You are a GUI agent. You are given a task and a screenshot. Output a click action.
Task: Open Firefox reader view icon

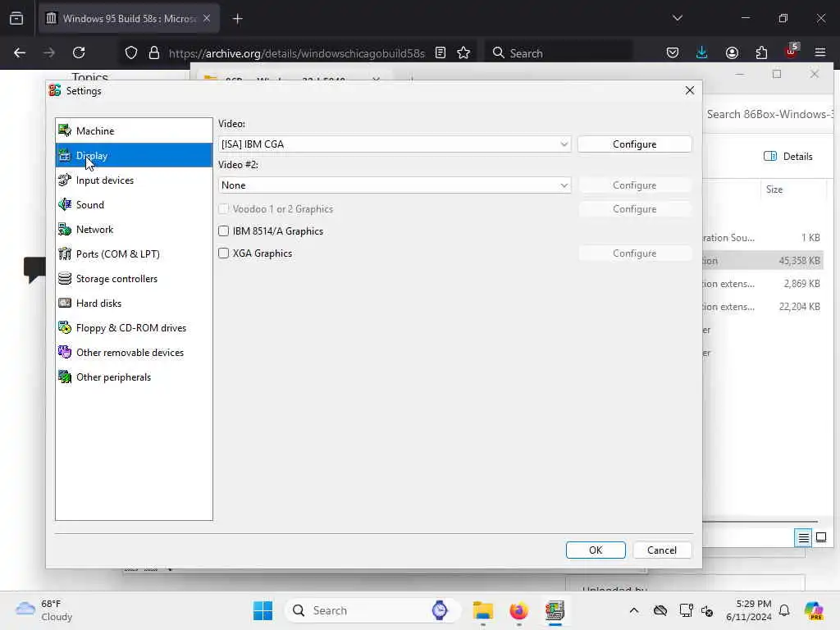point(441,52)
